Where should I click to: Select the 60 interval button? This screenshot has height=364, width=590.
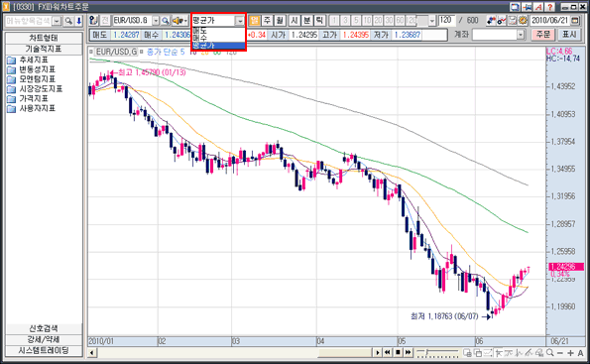pyautogui.click(x=400, y=20)
